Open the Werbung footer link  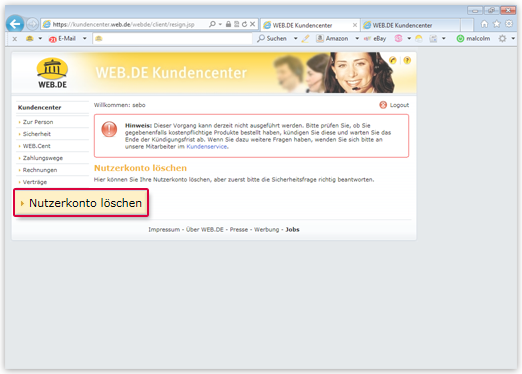266,230
